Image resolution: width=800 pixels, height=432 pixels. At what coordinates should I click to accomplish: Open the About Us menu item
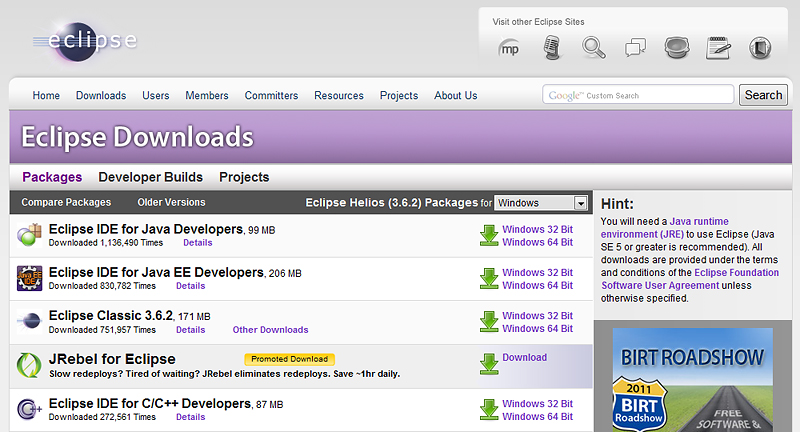456,95
